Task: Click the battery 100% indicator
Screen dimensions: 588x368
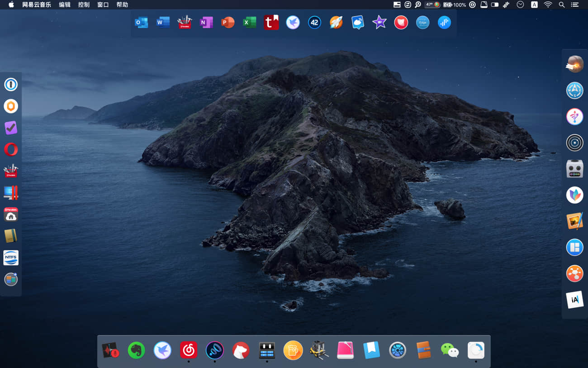Action: [x=455, y=5]
